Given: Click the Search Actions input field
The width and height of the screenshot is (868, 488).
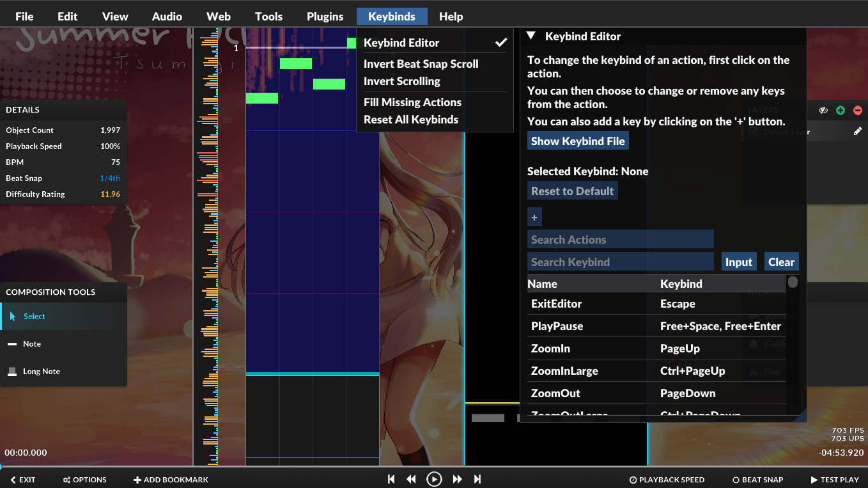Looking at the screenshot, I should (620, 240).
